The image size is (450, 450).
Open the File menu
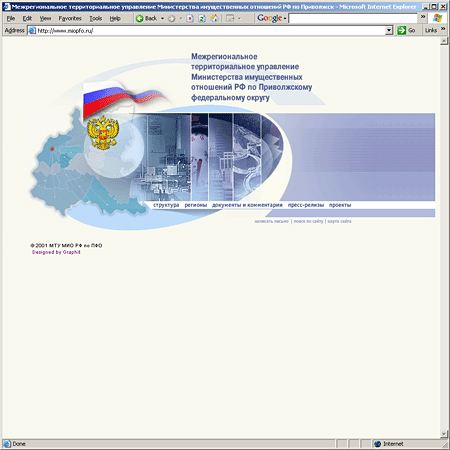click(11, 19)
